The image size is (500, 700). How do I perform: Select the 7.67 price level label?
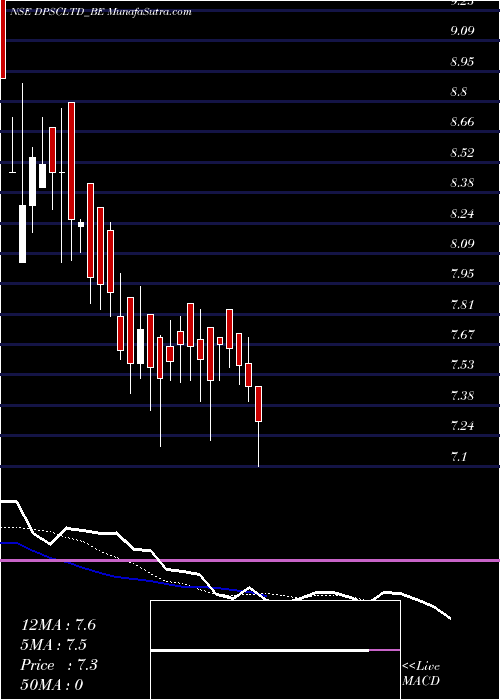[x=462, y=334]
